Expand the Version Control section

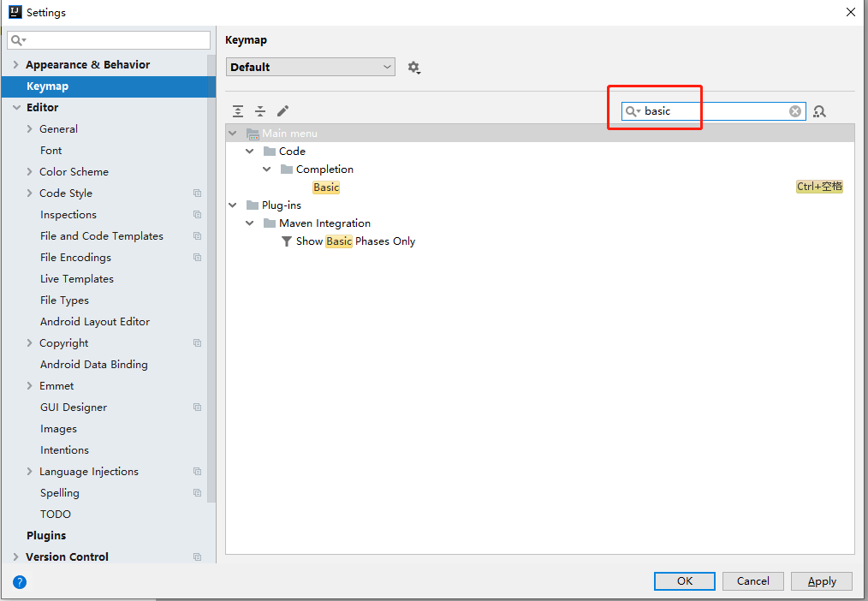tap(15, 556)
